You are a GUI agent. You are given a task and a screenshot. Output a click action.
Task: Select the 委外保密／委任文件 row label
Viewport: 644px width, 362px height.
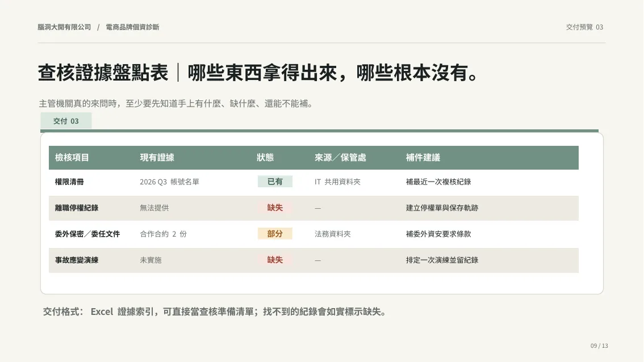(x=87, y=234)
